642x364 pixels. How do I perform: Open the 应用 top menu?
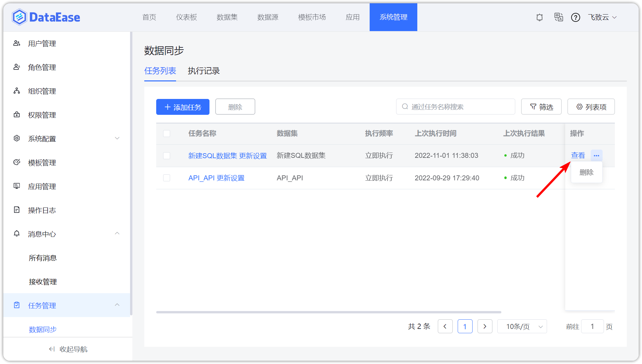pos(352,17)
